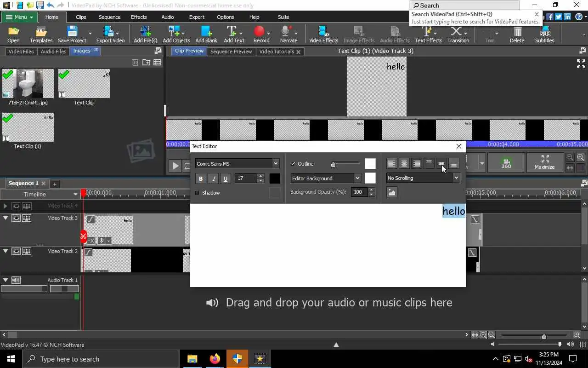This screenshot has height=368, width=588.
Task: Open the Timeline view mode dropdown
Action: (x=75, y=194)
